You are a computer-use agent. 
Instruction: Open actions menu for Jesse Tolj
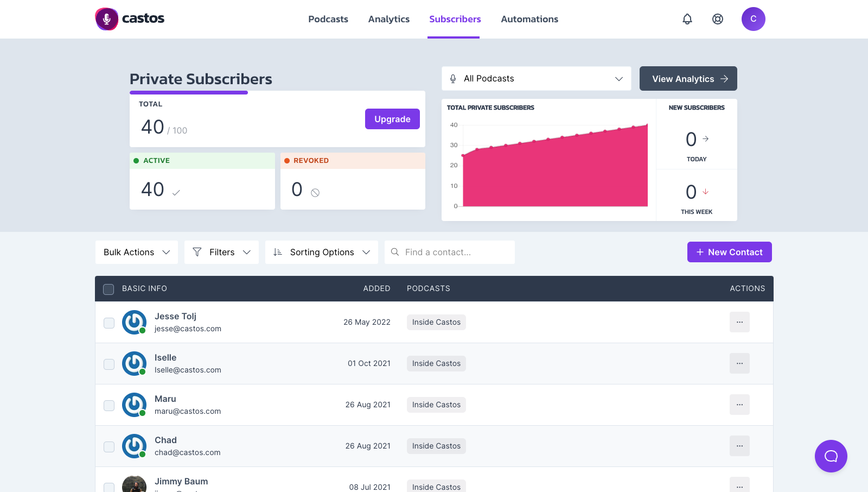(x=739, y=322)
